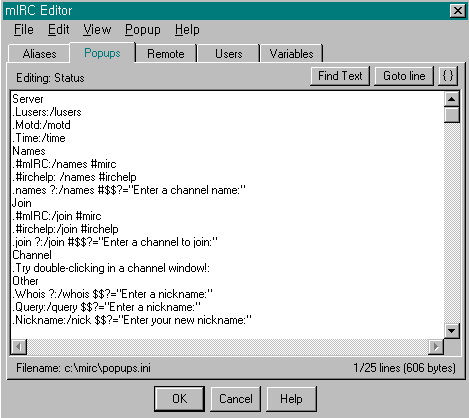
Task: Click the Goto line button
Action: pyautogui.click(x=404, y=76)
